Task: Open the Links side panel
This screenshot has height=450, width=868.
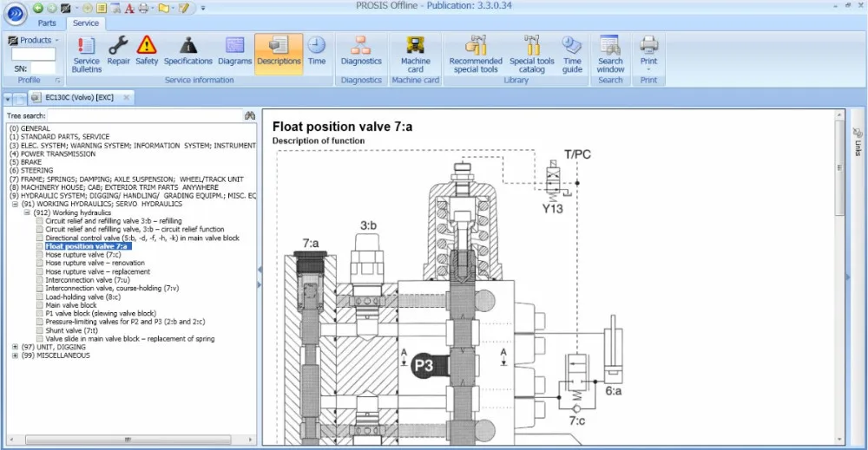Action: [x=858, y=141]
